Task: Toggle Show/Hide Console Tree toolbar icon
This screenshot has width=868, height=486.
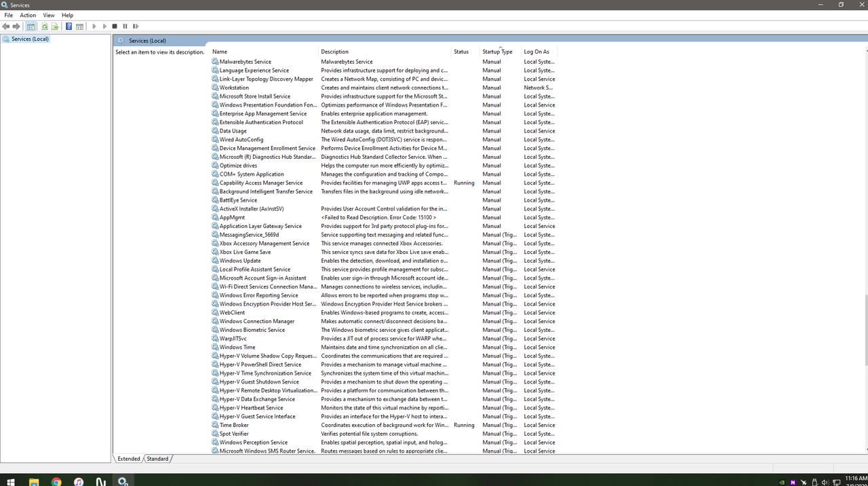Action: point(31,26)
